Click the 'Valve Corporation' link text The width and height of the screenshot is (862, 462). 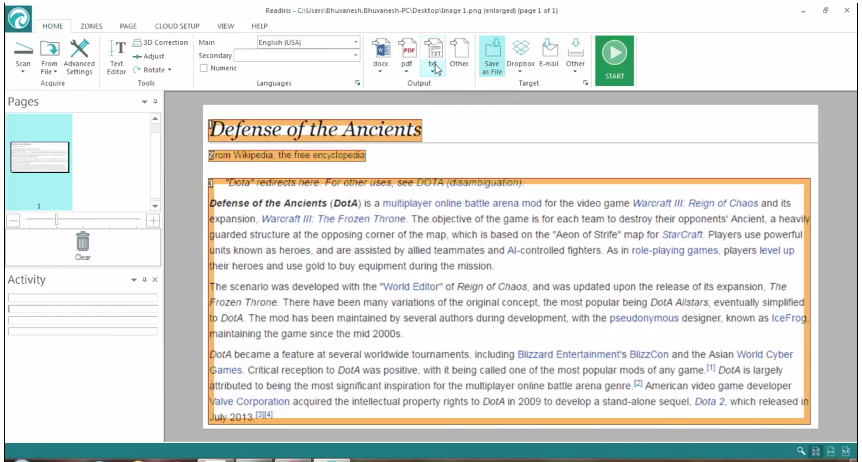pos(250,402)
